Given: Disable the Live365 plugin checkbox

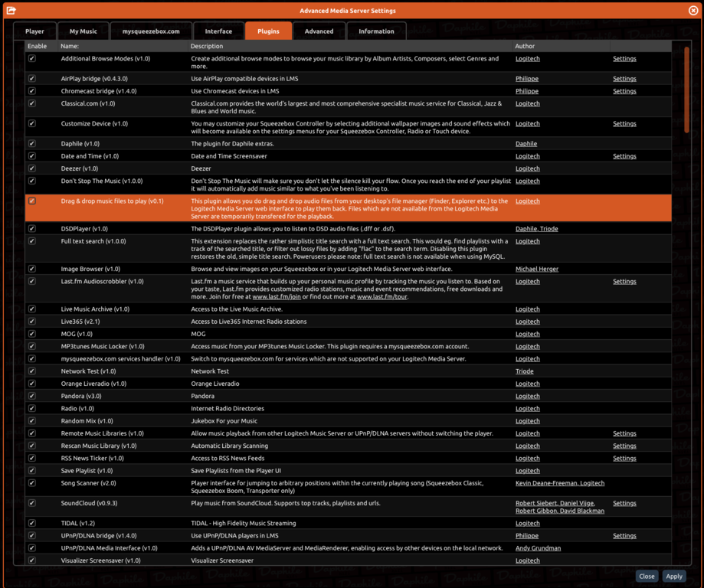Looking at the screenshot, I should click(32, 322).
